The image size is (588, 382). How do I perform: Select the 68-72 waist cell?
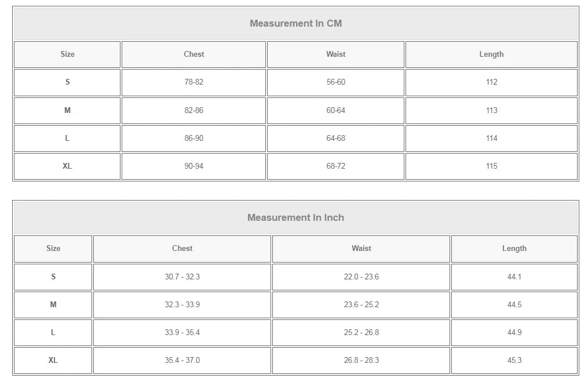[335, 166]
